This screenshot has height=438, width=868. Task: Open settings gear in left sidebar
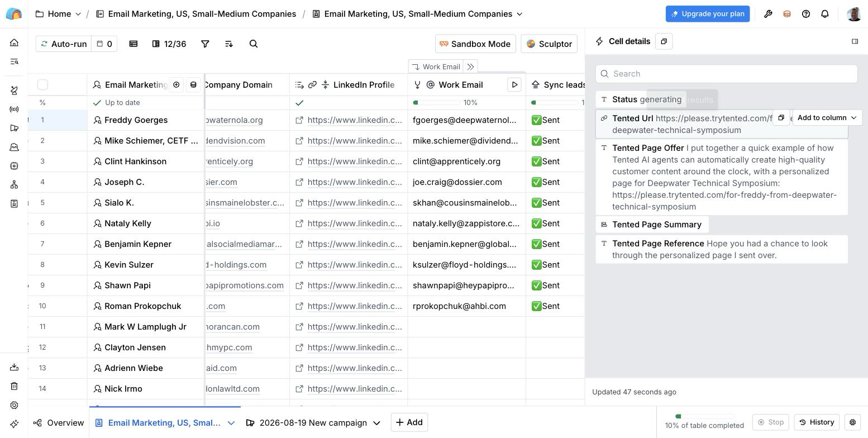[x=15, y=405]
